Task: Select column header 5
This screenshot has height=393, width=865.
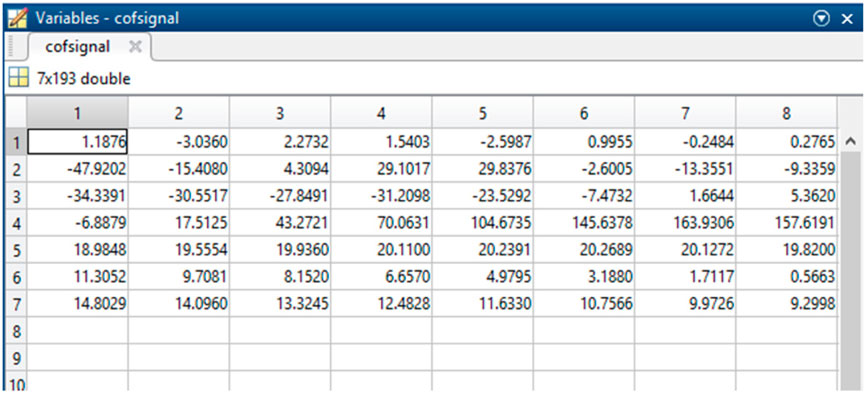Action: click(483, 113)
